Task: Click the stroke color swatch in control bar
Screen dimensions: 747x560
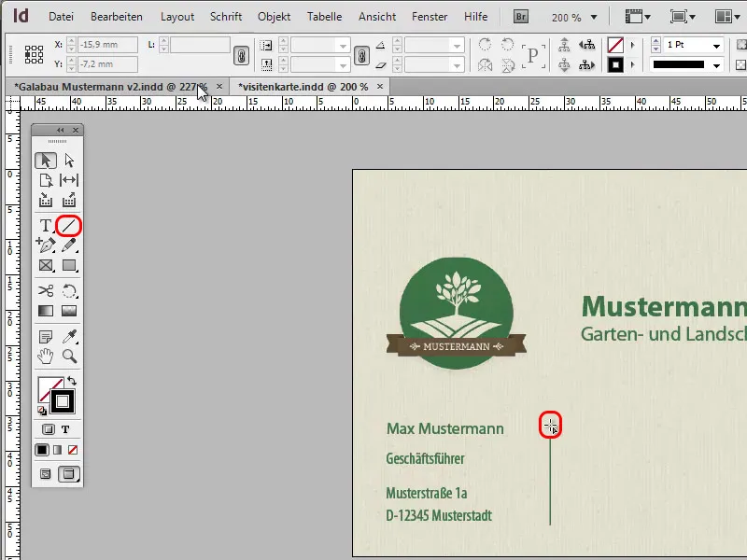Action: pyautogui.click(x=615, y=64)
